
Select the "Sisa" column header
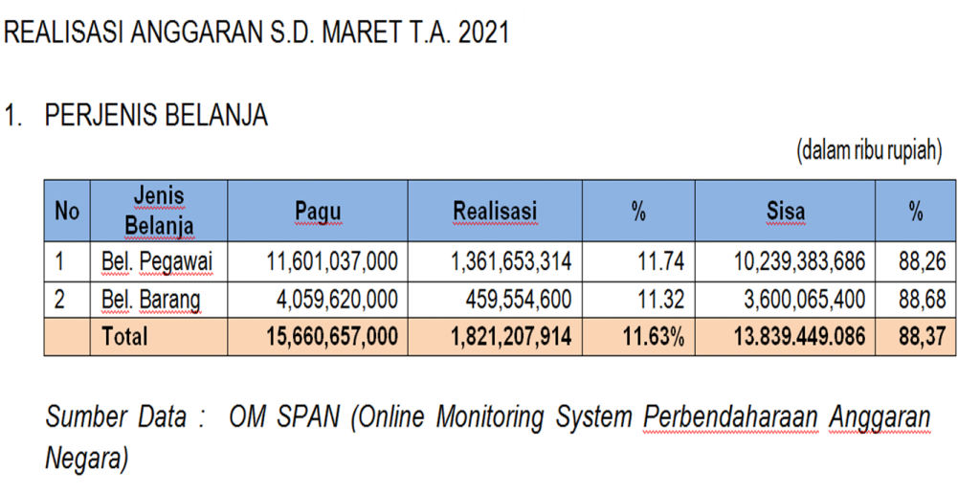coord(785,211)
